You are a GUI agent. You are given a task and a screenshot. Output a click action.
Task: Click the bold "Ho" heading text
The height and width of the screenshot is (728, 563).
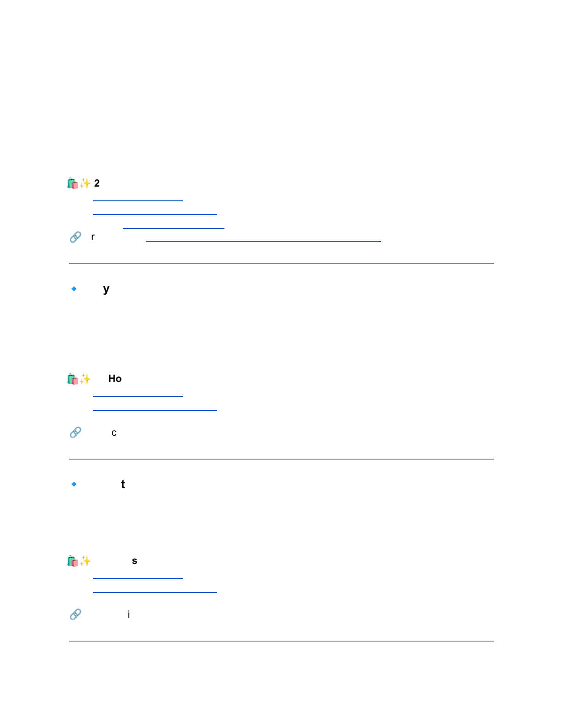coord(115,379)
